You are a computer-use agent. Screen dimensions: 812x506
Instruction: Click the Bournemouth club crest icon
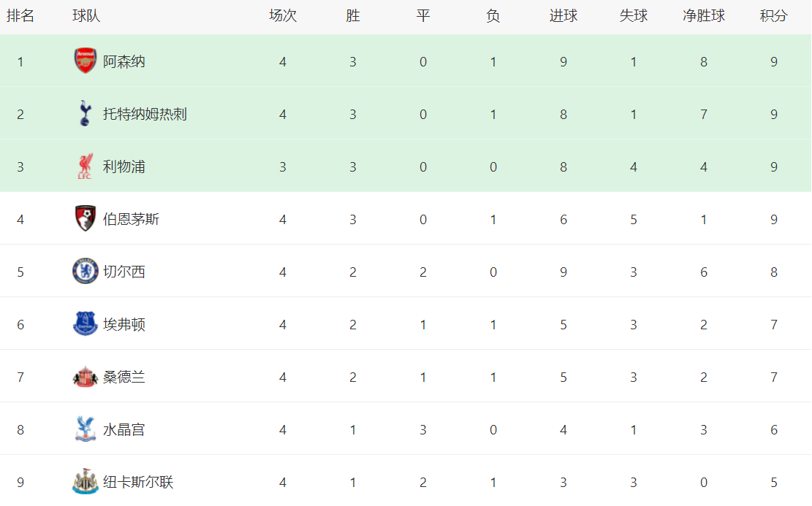[x=86, y=219]
